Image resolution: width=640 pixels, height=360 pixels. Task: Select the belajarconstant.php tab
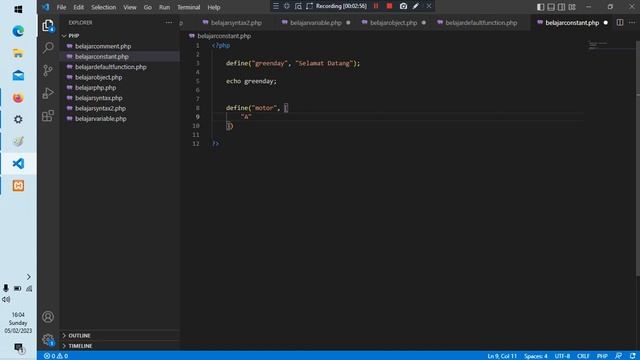tap(572, 23)
